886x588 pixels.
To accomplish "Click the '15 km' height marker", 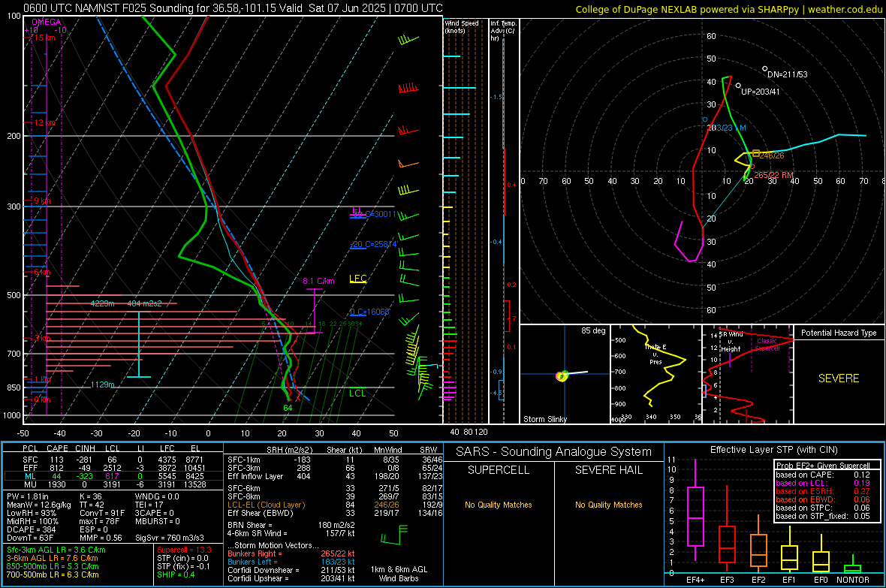I will (45, 38).
